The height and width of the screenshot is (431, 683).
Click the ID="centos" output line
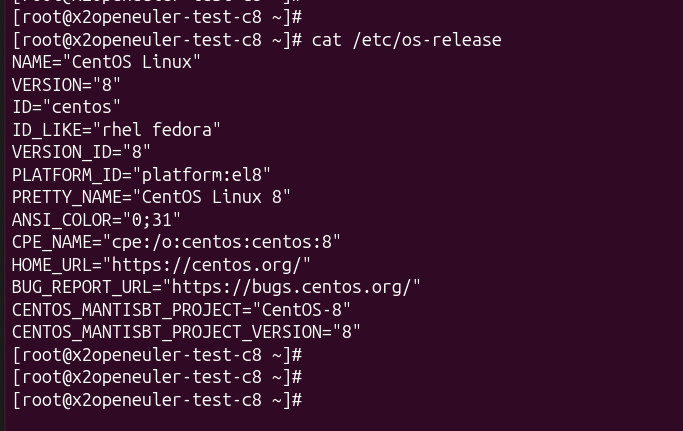coord(66,107)
